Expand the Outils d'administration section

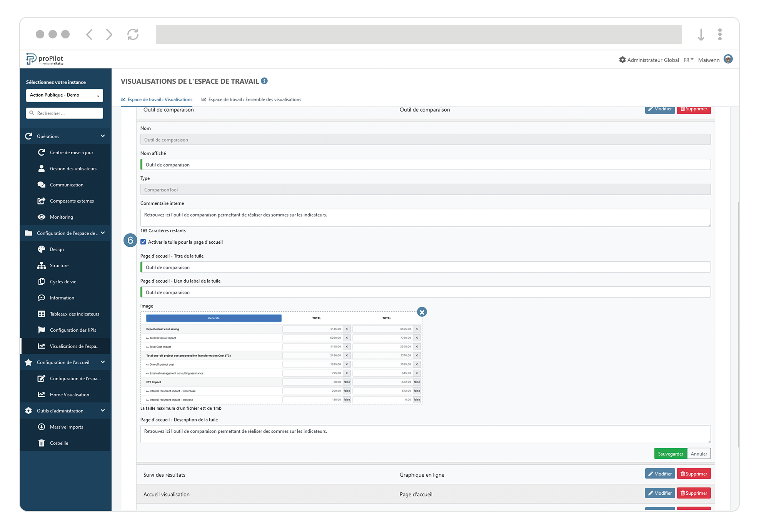pos(102,411)
